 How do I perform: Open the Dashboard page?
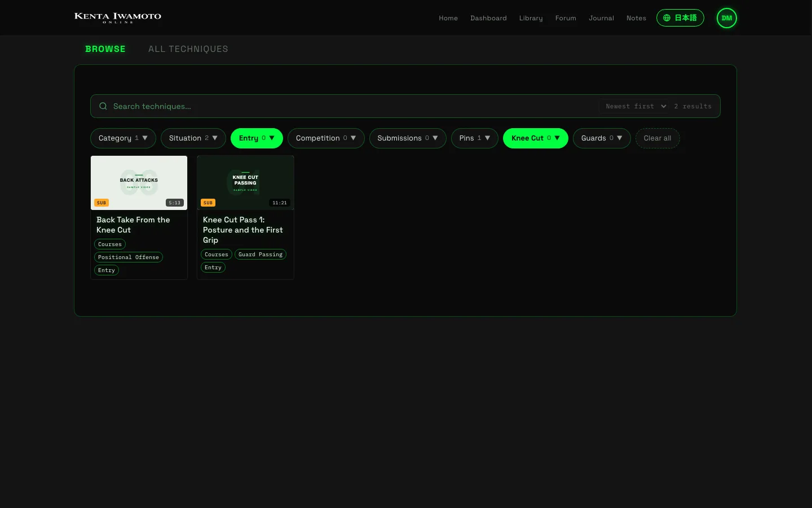[x=488, y=18]
